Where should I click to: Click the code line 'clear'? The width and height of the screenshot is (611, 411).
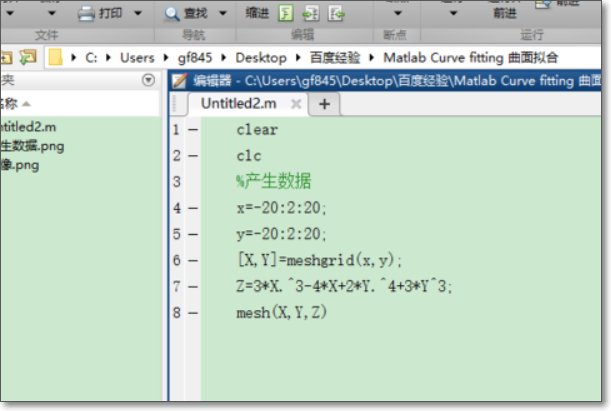(257, 130)
